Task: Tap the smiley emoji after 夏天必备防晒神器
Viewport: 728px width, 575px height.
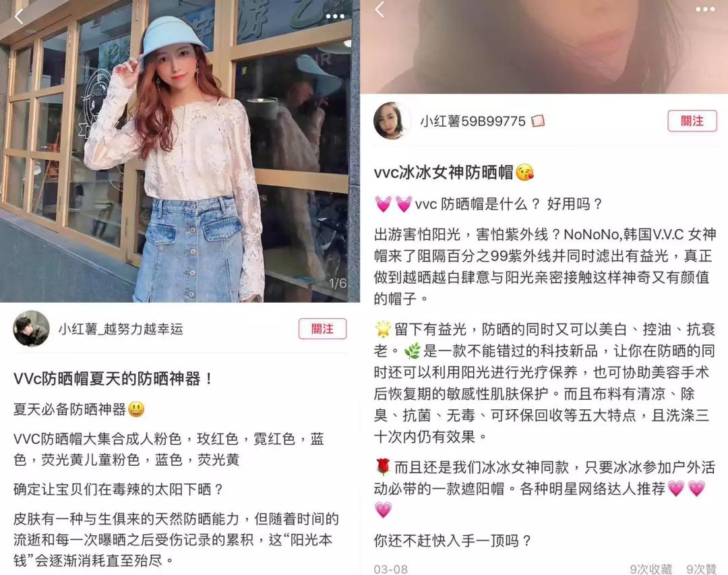Action: tap(136, 409)
